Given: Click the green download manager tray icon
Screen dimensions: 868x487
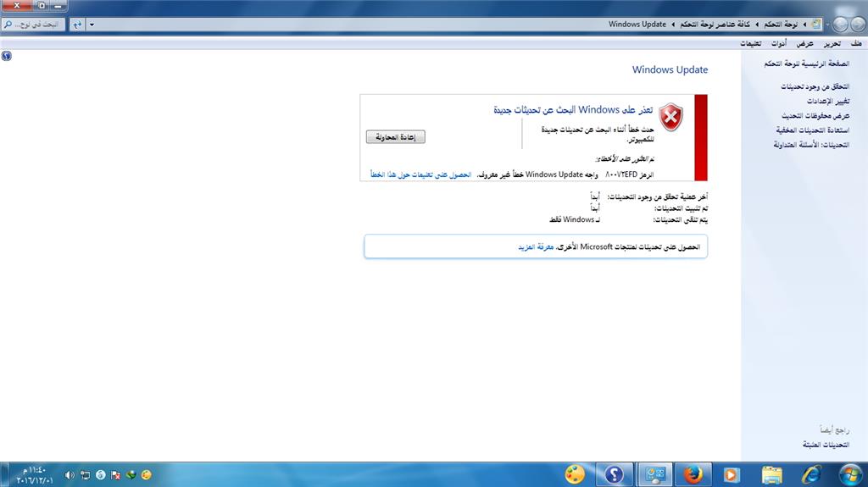Looking at the screenshot, I should pyautogui.click(x=131, y=475).
